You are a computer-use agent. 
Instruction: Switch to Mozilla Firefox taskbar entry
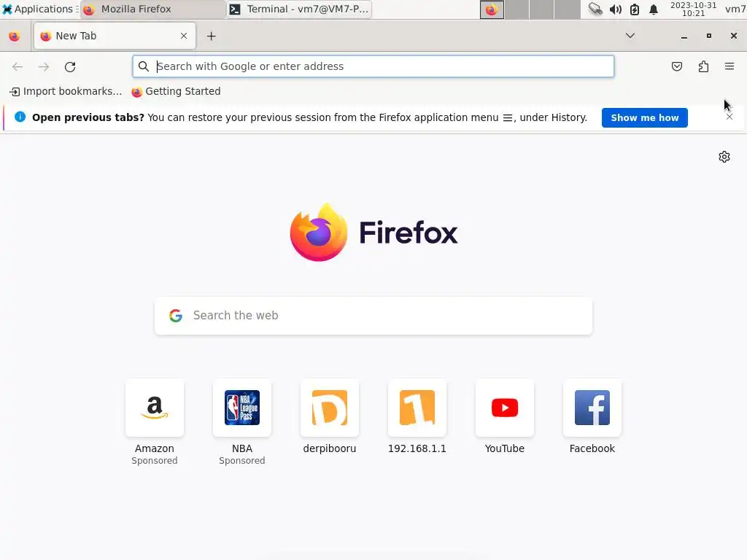[152, 9]
